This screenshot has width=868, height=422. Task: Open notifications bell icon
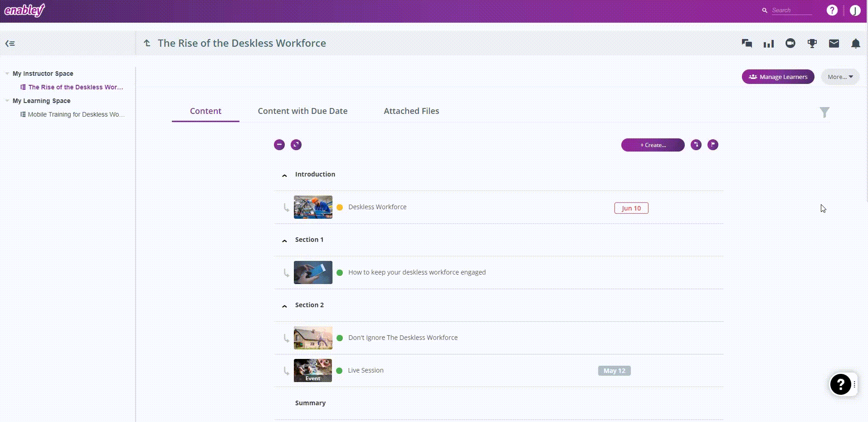coord(855,44)
